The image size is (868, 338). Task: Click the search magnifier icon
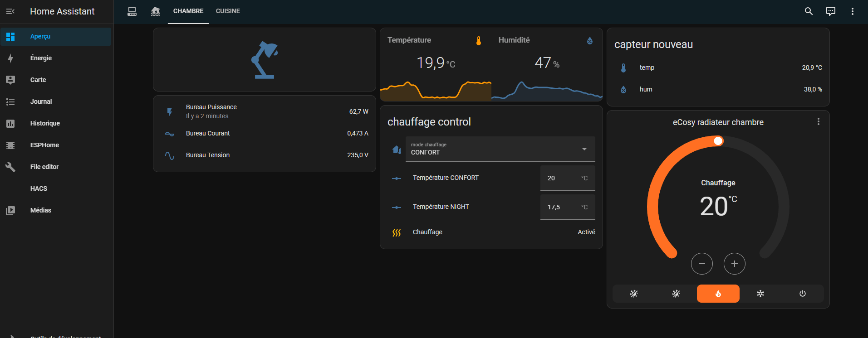809,11
